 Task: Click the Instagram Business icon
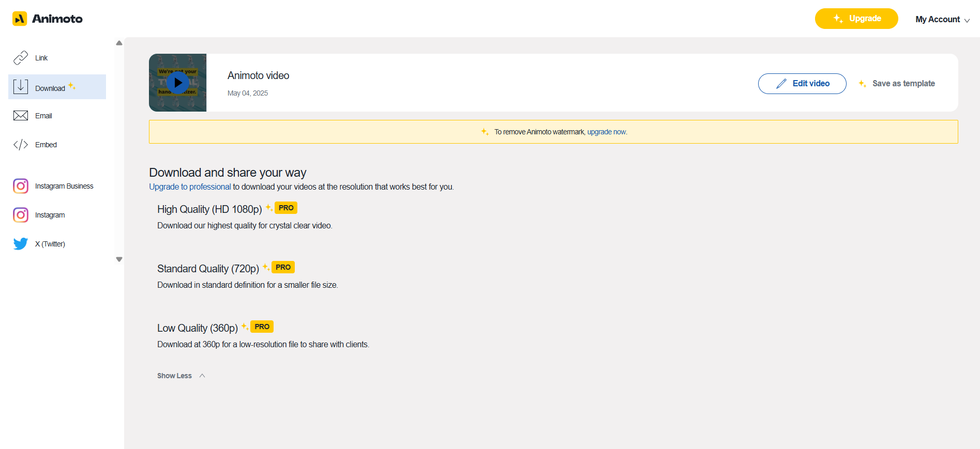click(21, 186)
